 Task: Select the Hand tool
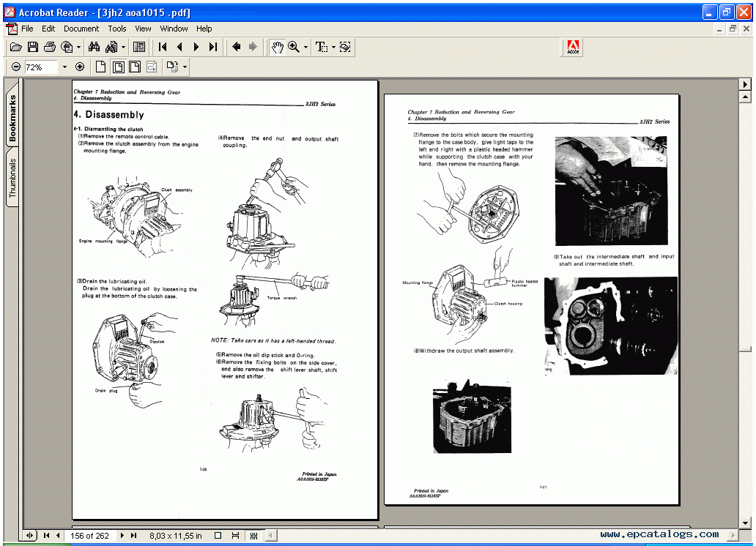[x=277, y=47]
